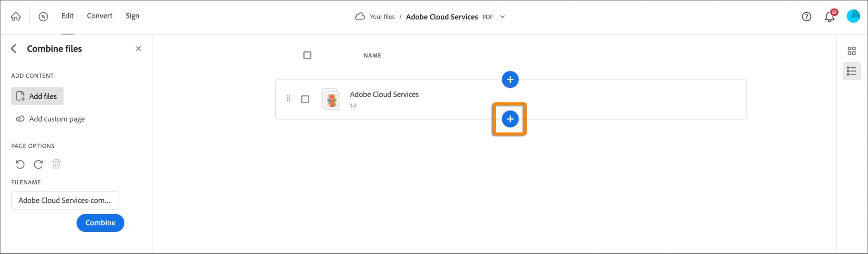Go back from Combine files panel
The width and height of the screenshot is (868, 254).
point(14,48)
